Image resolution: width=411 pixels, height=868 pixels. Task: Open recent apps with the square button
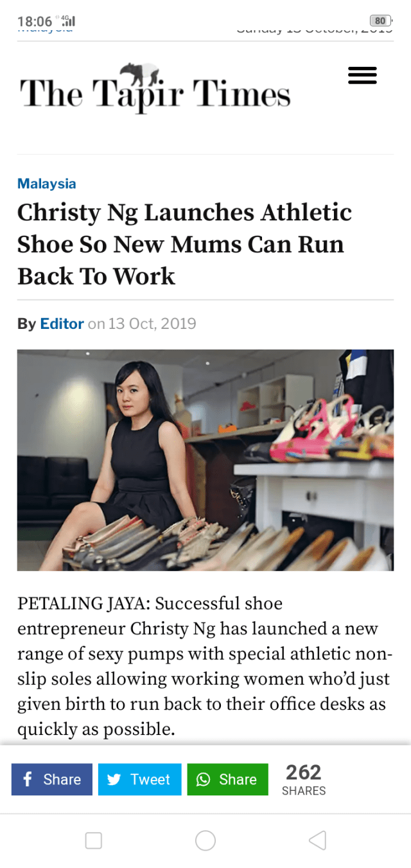(94, 840)
